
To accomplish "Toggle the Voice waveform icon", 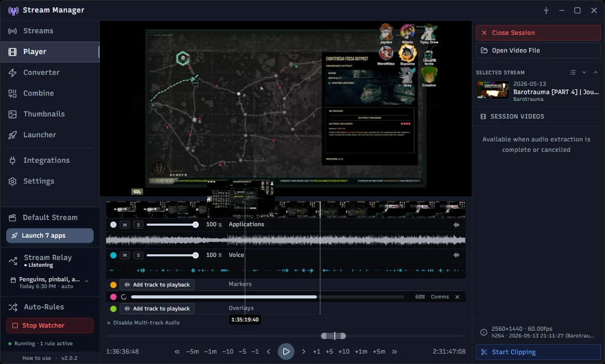I will tap(456, 255).
